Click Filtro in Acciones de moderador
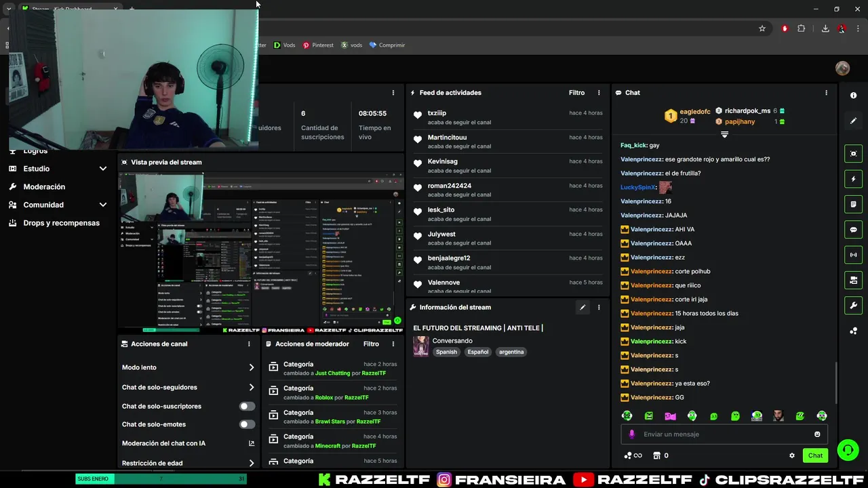Viewport: 868px width, 488px height. pyautogui.click(x=371, y=344)
